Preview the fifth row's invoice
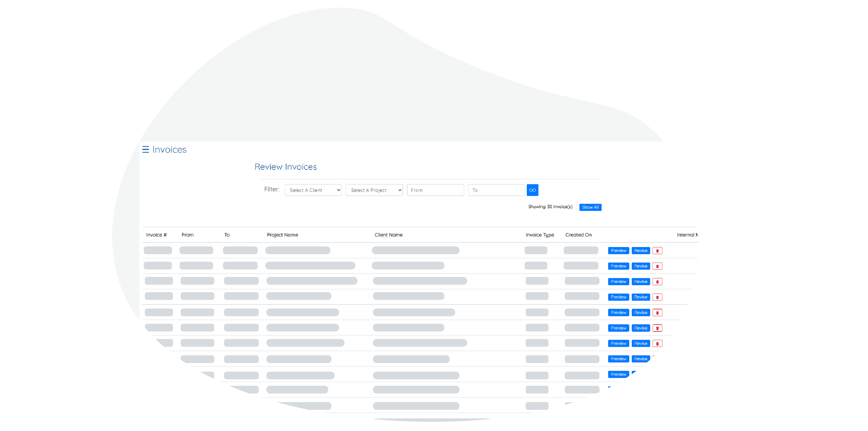Viewport: 868px width, 431px height. 618,313
